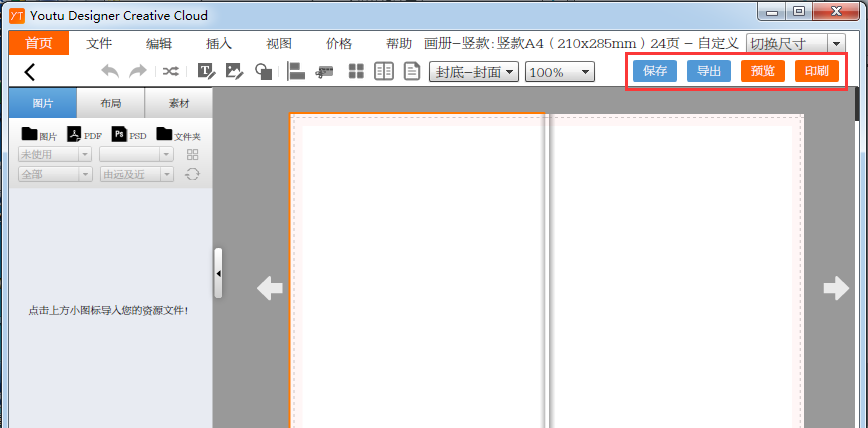Open the 未使用 filter dropdown
868x428 pixels.
pos(55,154)
